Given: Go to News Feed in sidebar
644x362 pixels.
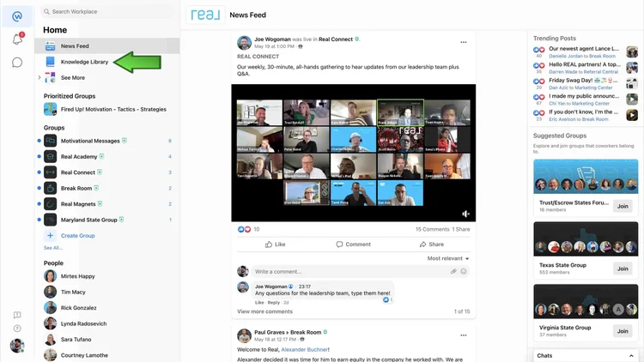Looking at the screenshot, I should (106, 46).
